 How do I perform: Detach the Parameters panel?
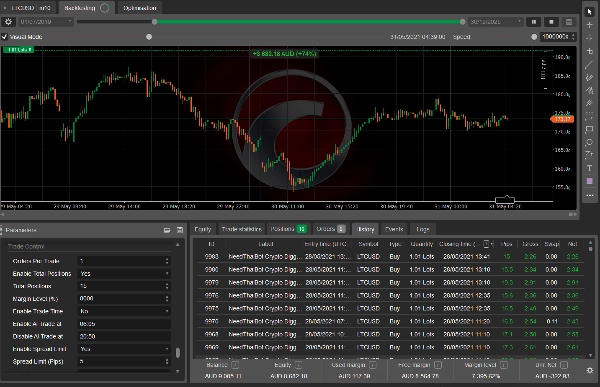167,230
